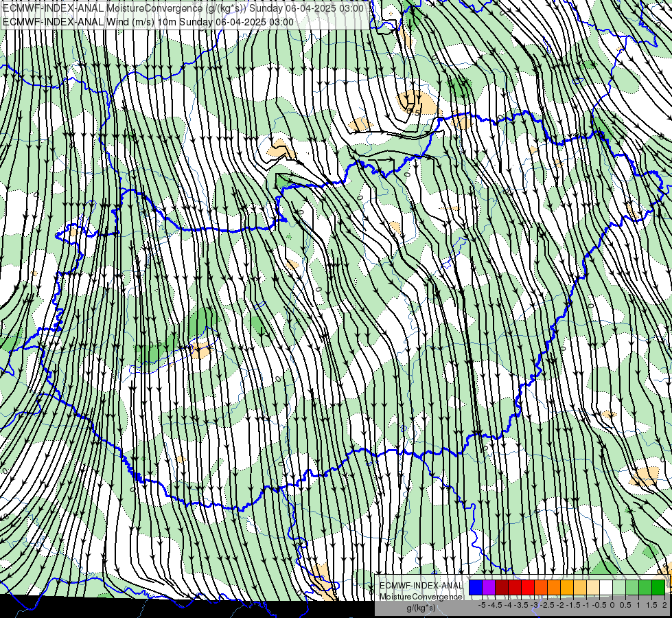Viewport: 672px width, 618px height.
Task: Click the legend label 'ECMWF-INDEX-ANAL'
Action: click(421, 586)
